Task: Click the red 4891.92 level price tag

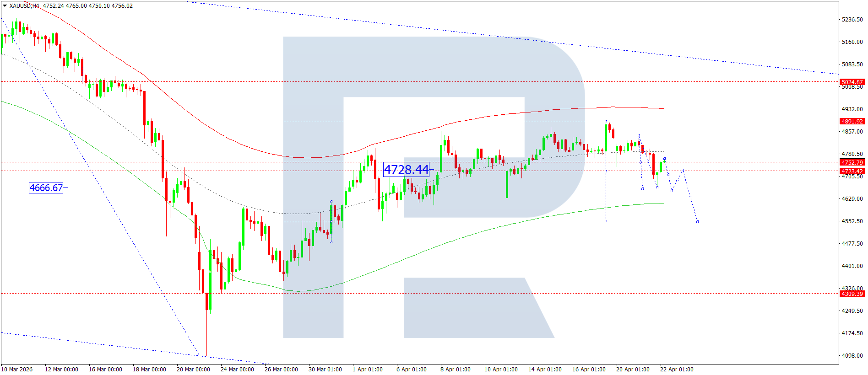Action: pyautogui.click(x=852, y=122)
